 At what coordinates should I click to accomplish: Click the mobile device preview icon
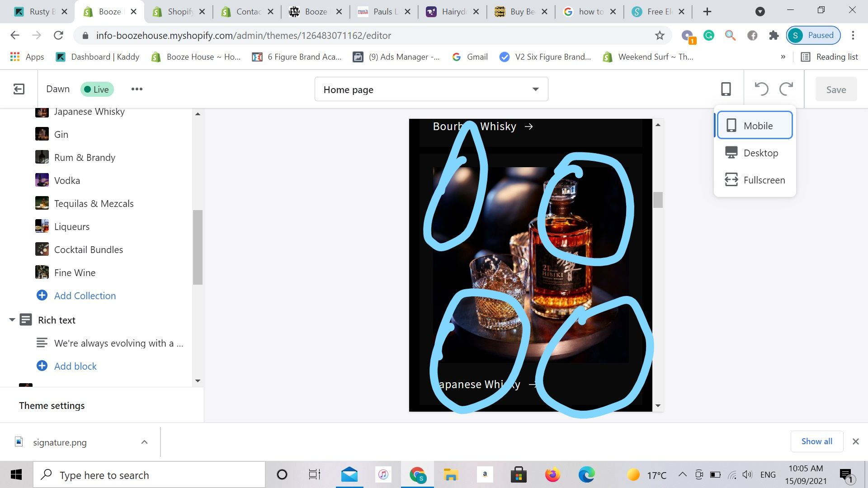pyautogui.click(x=726, y=89)
